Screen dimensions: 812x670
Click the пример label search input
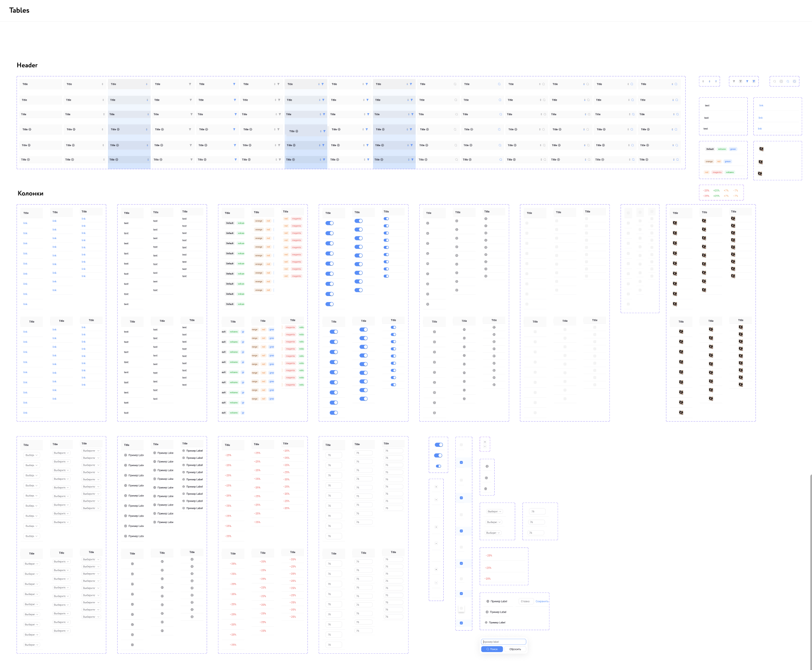[x=504, y=642]
